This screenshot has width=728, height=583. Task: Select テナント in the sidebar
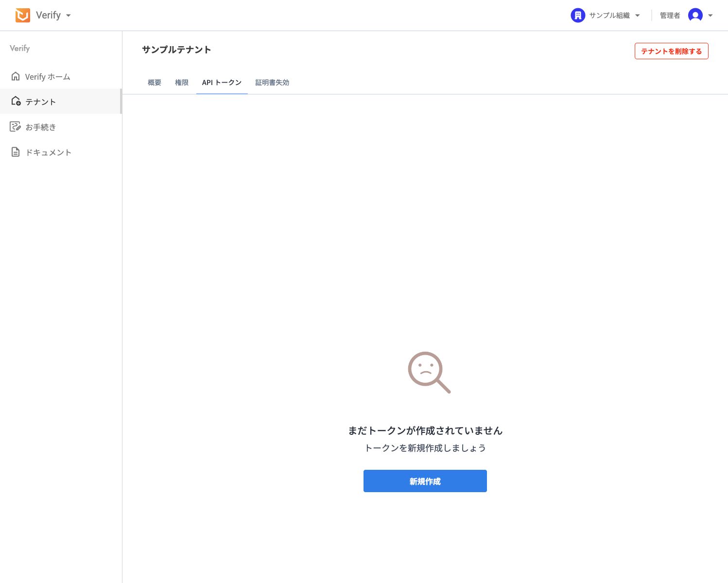(x=61, y=101)
